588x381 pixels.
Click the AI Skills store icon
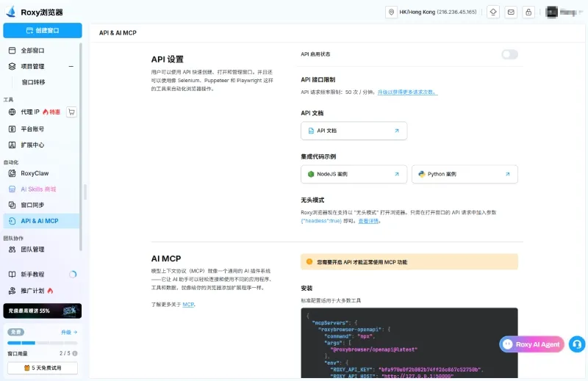(x=12, y=189)
